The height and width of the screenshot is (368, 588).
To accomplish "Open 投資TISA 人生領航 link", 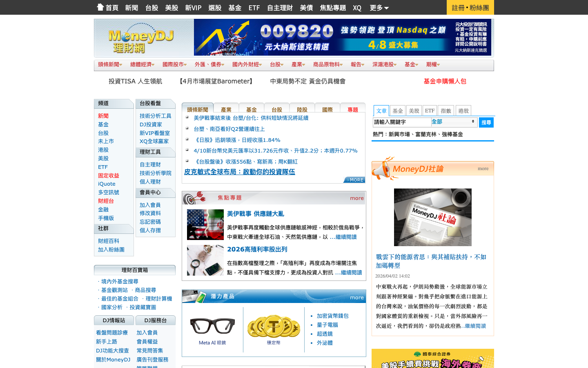I will tap(135, 81).
